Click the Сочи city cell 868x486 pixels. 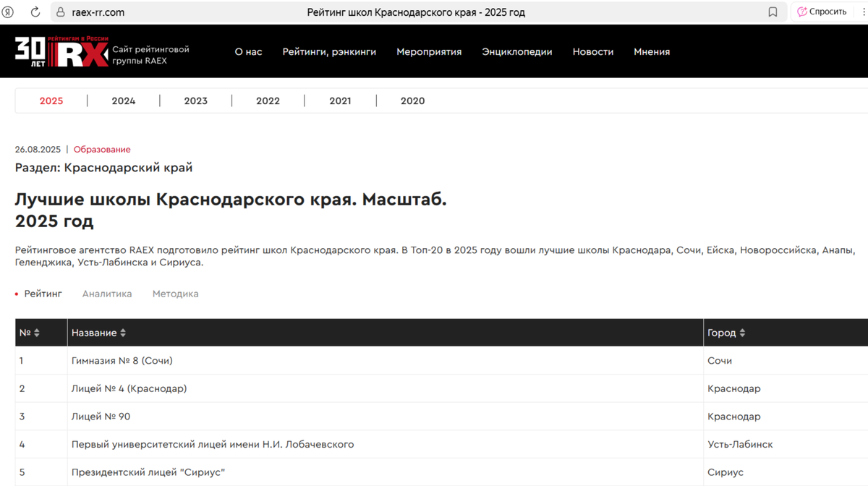pos(720,360)
